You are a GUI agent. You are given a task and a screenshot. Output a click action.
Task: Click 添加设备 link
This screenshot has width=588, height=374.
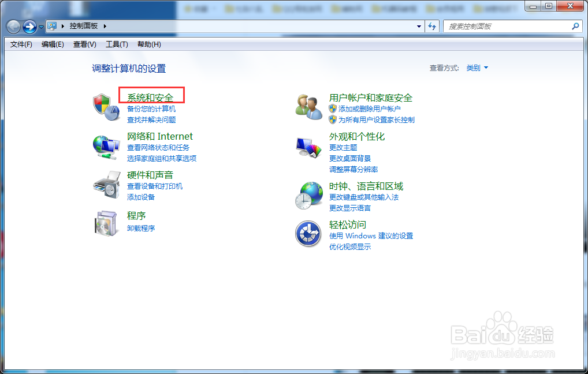pyautogui.click(x=140, y=197)
